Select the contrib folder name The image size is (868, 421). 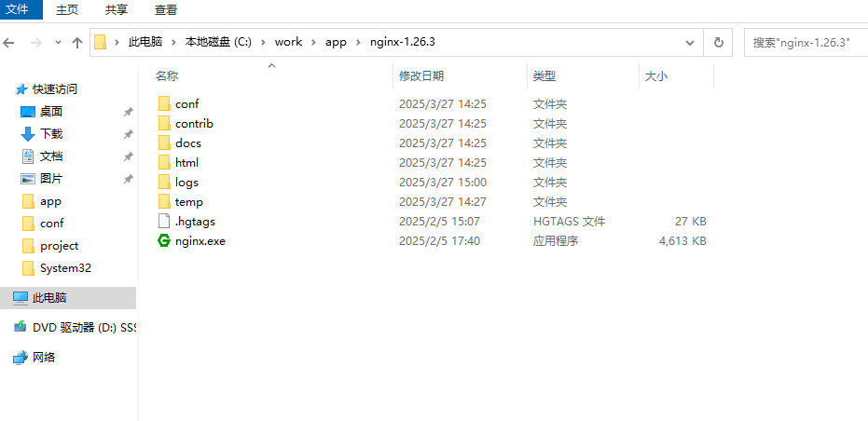[194, 123]
